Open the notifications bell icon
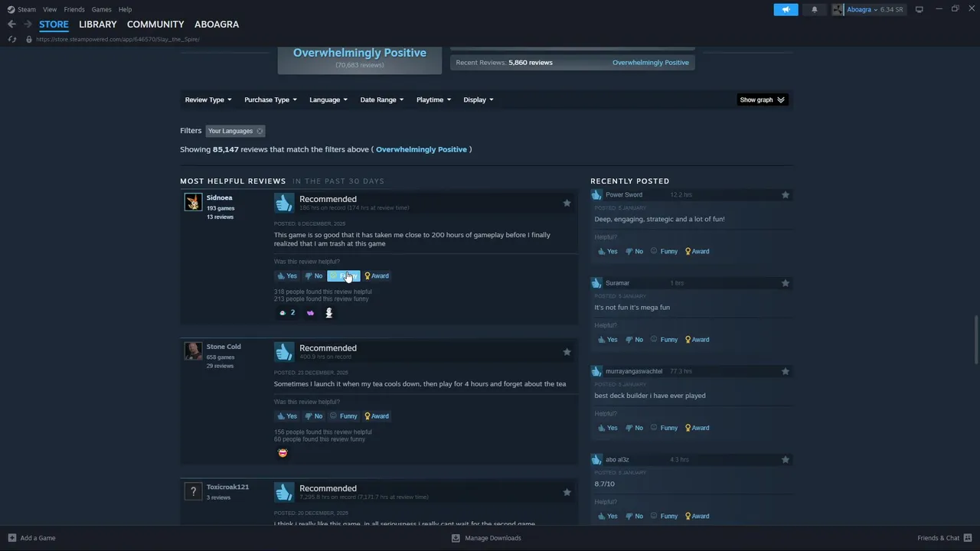Viewport: 980px width, 551px height. coord(814,9)
